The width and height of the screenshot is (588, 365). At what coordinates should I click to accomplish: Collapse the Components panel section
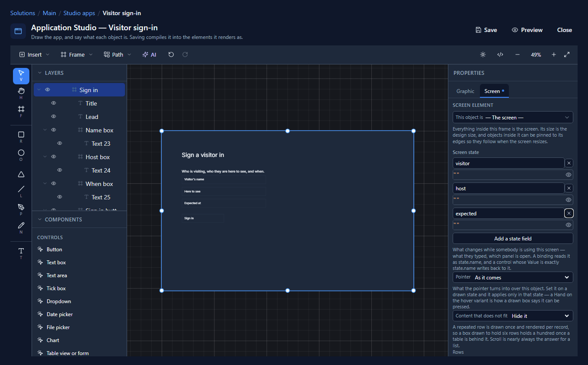point(40,220)
